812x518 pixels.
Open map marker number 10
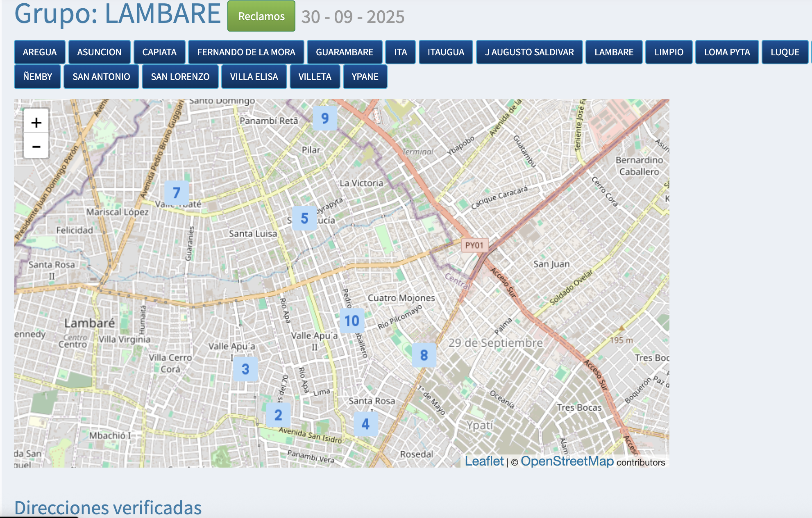coord(352,321)
